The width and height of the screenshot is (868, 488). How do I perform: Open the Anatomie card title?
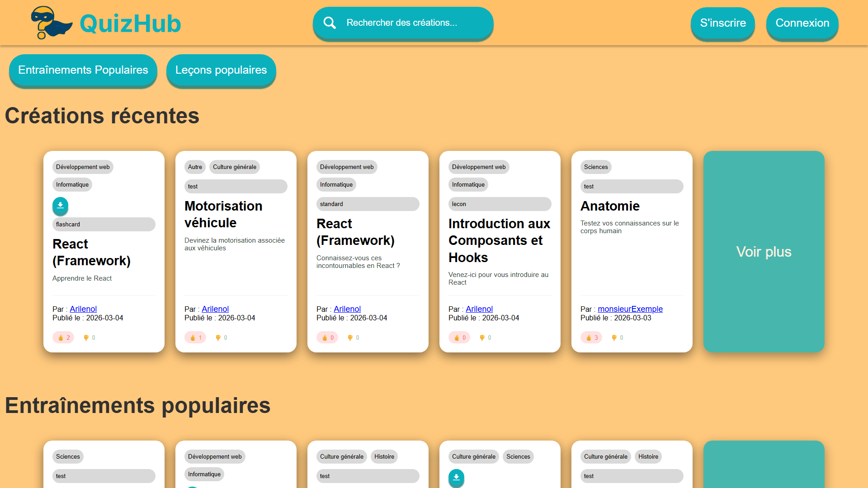pyautogui.click(x=610, y=206)
